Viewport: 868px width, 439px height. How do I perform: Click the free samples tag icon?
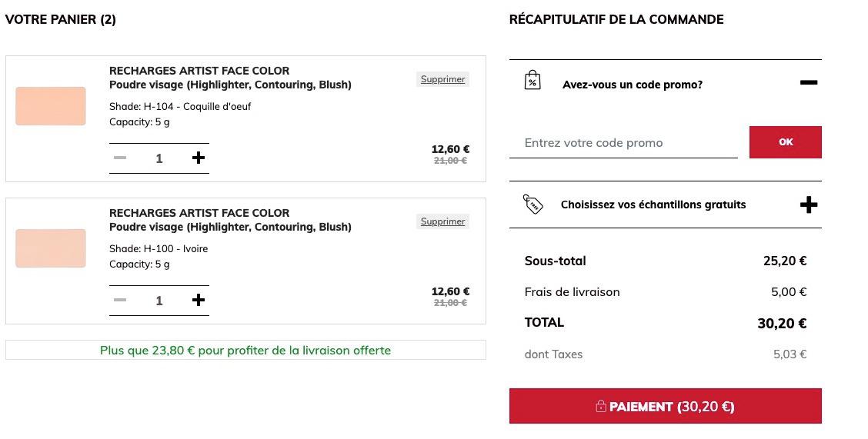point(533,204)
